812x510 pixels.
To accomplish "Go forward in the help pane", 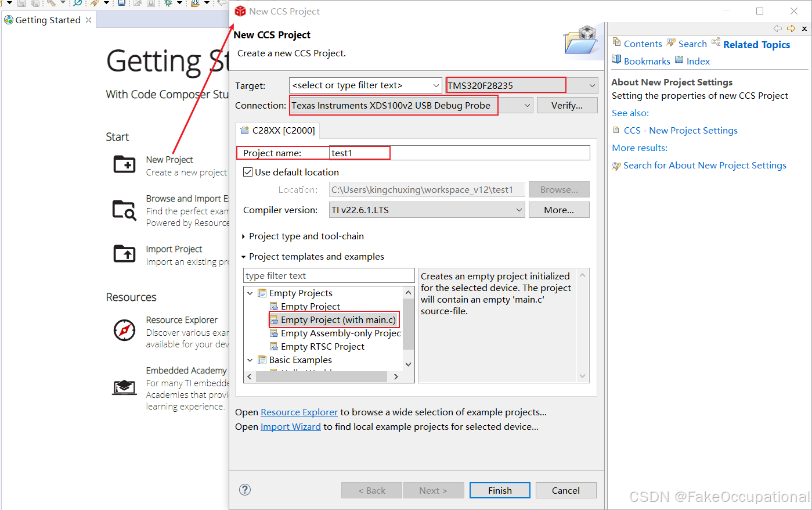I will 791,28.
